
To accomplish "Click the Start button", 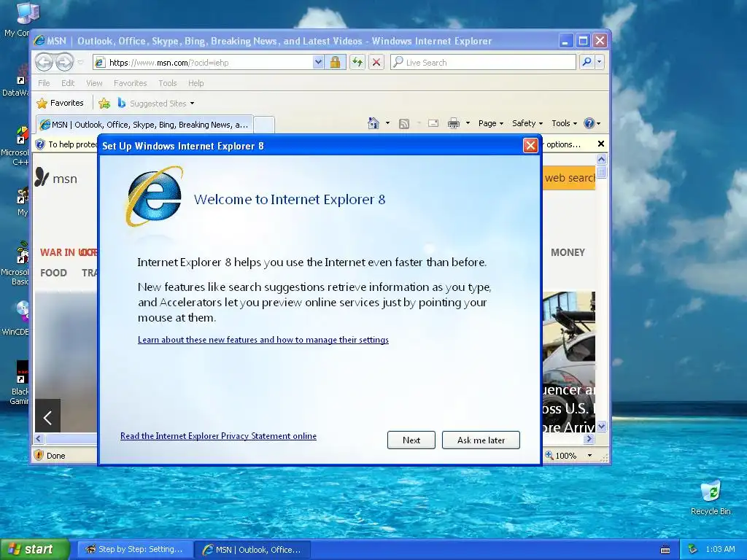I will (35, 549).
